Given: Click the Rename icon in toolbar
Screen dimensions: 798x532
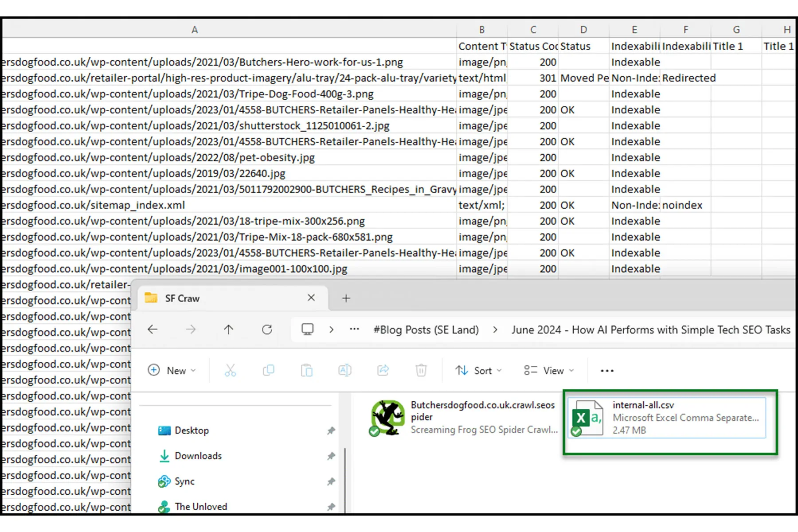Looking at the screenshot, I should [344, 370].
